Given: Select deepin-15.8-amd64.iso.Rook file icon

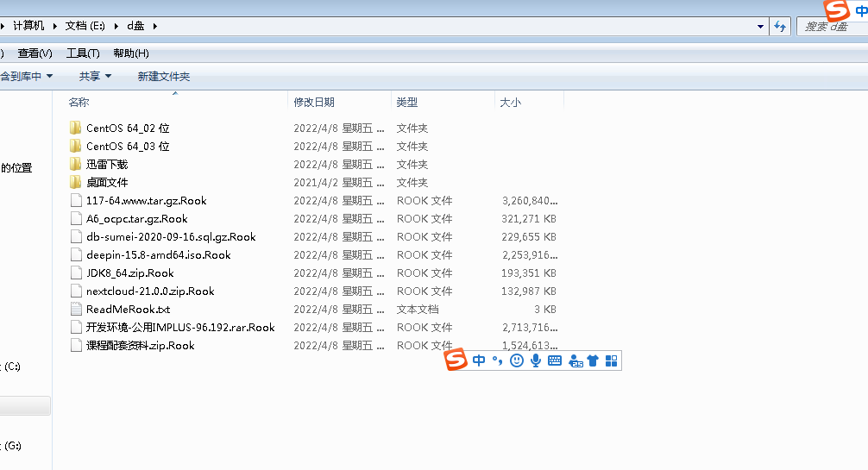Looking at the screenshot, I should click(77, 254).
